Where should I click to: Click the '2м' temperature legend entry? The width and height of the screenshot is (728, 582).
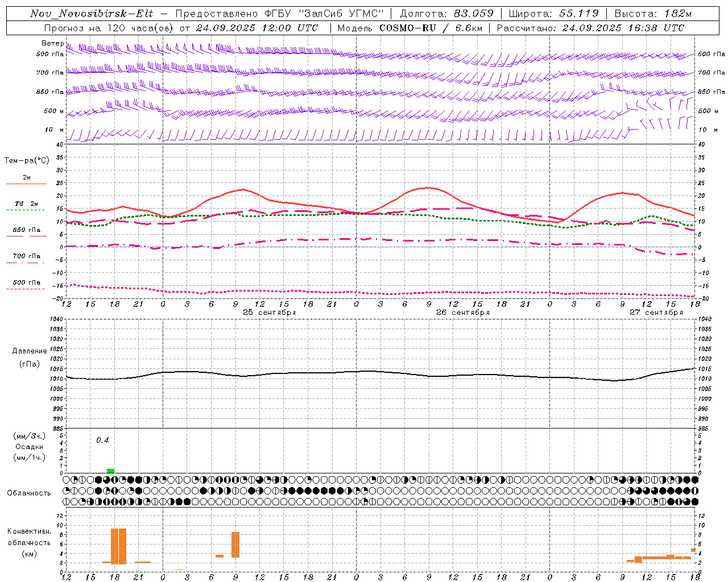[27, 178]
